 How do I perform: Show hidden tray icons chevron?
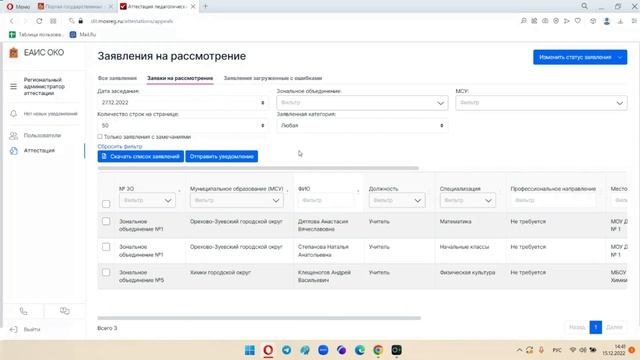point(519,350)
